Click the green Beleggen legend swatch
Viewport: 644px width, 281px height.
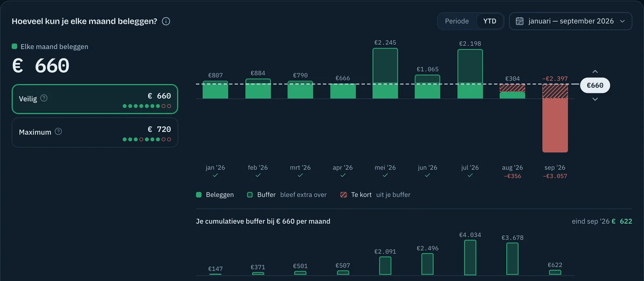click(199, 195)
